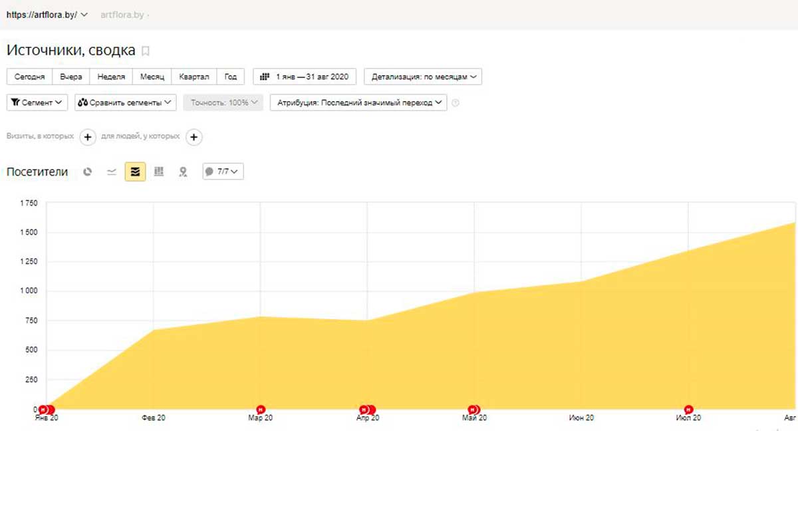This screenshot has height=532, width=798.
Task: Click the bookmark icon next to report title
Action: point(146,51)
